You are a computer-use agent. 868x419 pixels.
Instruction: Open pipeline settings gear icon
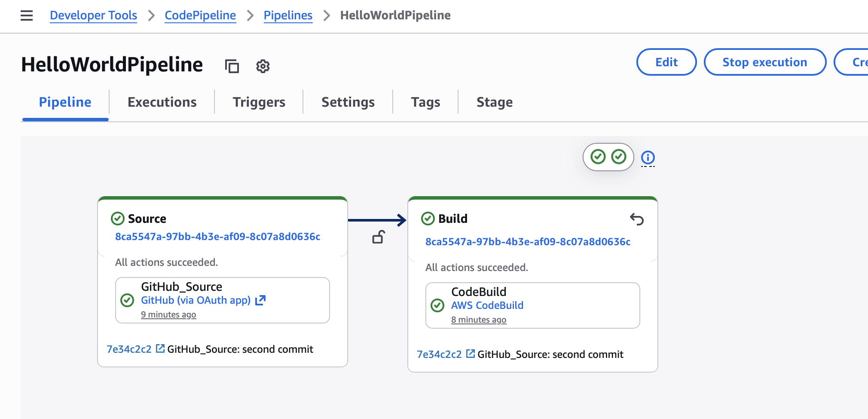(263, 66)
